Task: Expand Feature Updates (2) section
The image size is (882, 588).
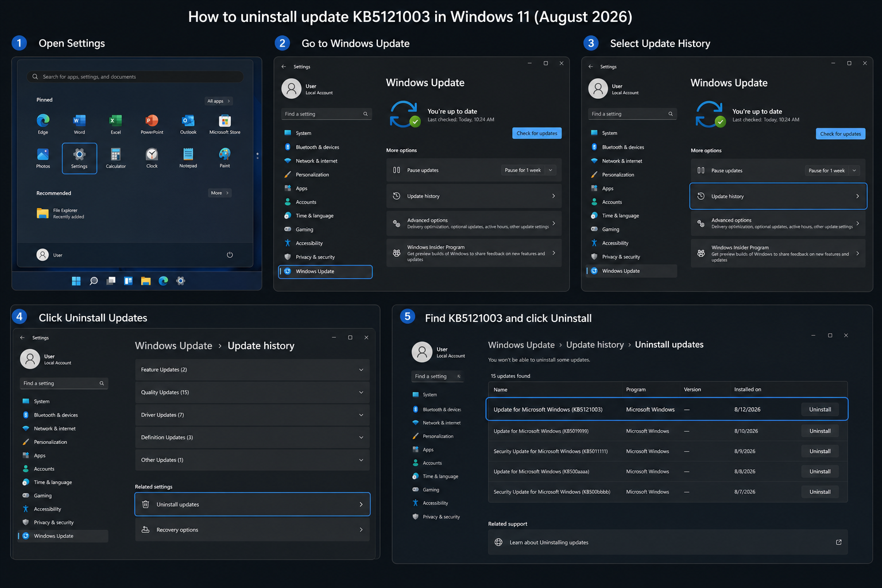Action: coord(252,370)
